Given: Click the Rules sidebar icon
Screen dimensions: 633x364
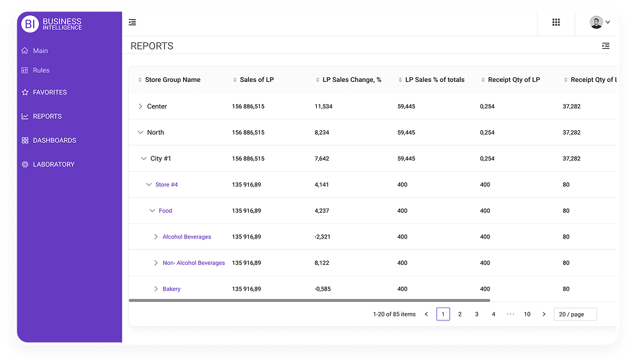Looking at the screenshot, I should pos(24,70).
